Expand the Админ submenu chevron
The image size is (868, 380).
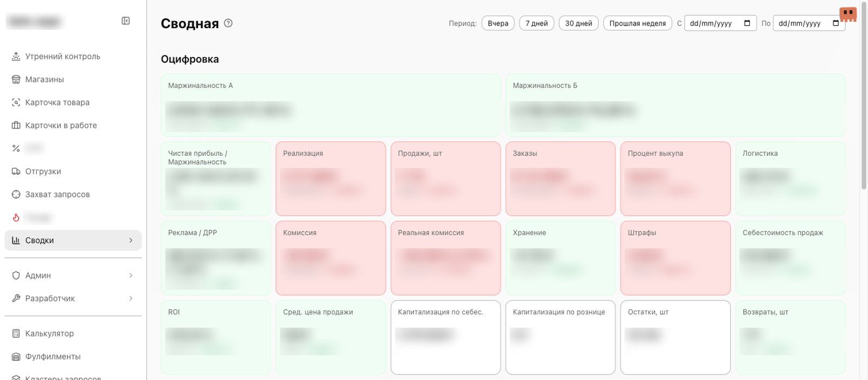pos(131,275)
